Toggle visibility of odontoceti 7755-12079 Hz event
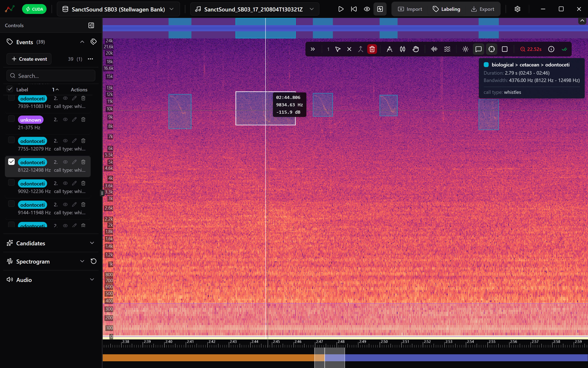The image size is (588, 368). coord(65,141)
